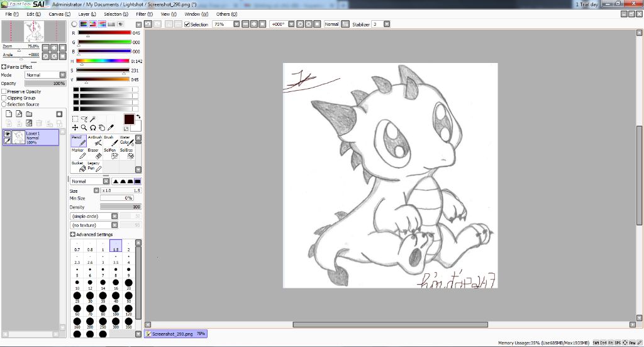This screenshot has width=644, height=347.
Task: Click the foreground dark red color swatch
Action: pos(129,119)
